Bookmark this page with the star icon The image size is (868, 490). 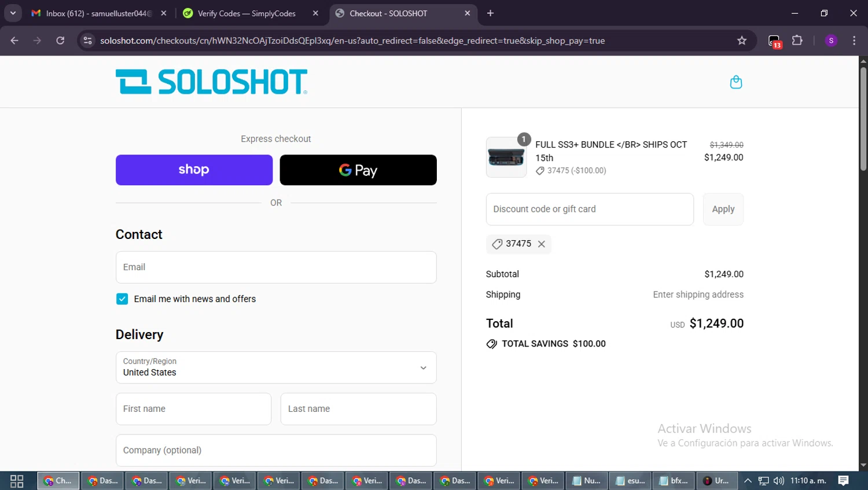click(x=742, y=40)
